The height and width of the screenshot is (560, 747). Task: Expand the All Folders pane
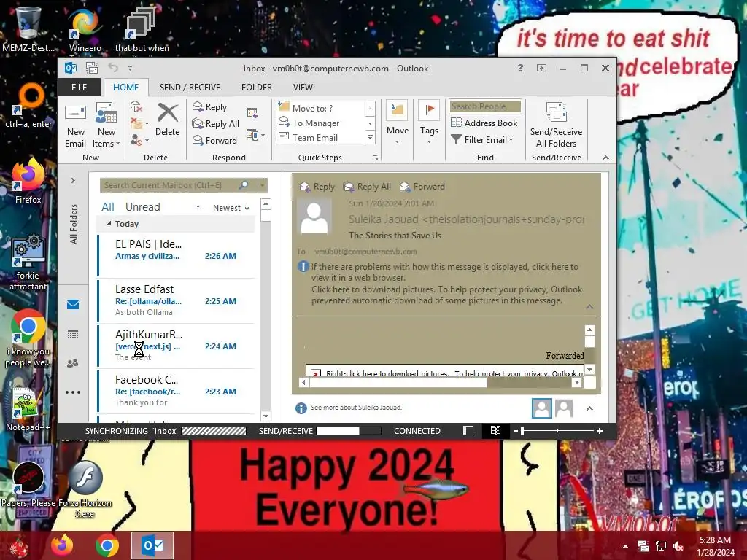pyautogui.click(x=73, y=181)
